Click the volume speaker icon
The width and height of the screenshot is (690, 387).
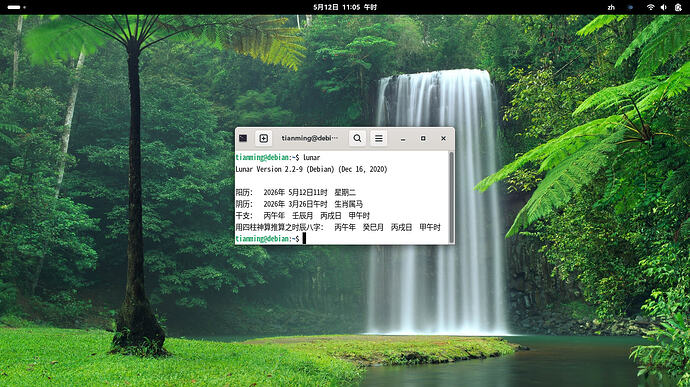click(x=664, y=7)
